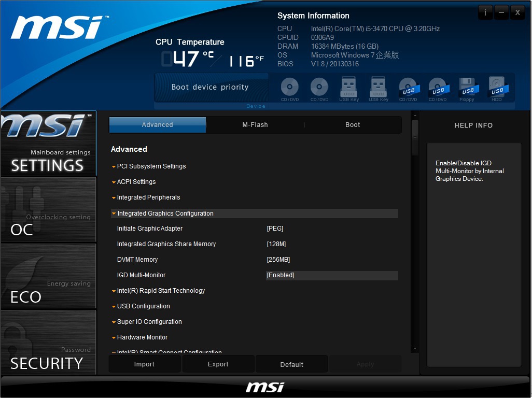The width and height of the screenshot is (532, 398).
Task: Switch to the M-Flash tab
Action: 255,125
